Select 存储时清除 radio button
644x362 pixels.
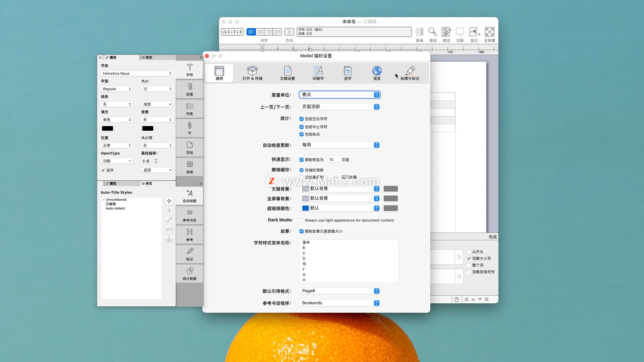click(x=302, y=170)
